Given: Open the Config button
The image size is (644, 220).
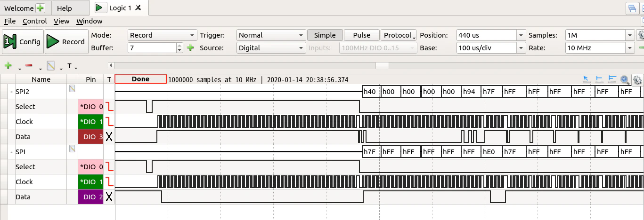Looking at the screenshot, I should click(23, 42).
